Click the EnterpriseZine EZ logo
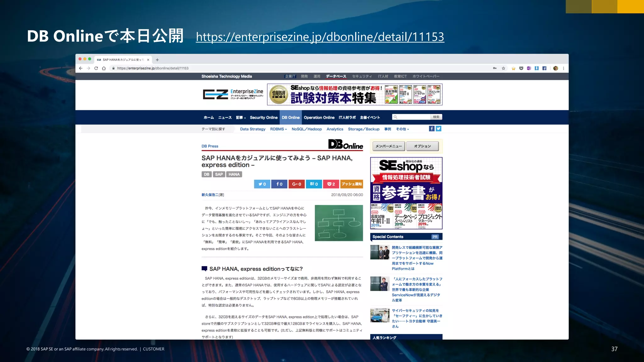This screenshot has width=644, height=362. [x=233, y=94]
